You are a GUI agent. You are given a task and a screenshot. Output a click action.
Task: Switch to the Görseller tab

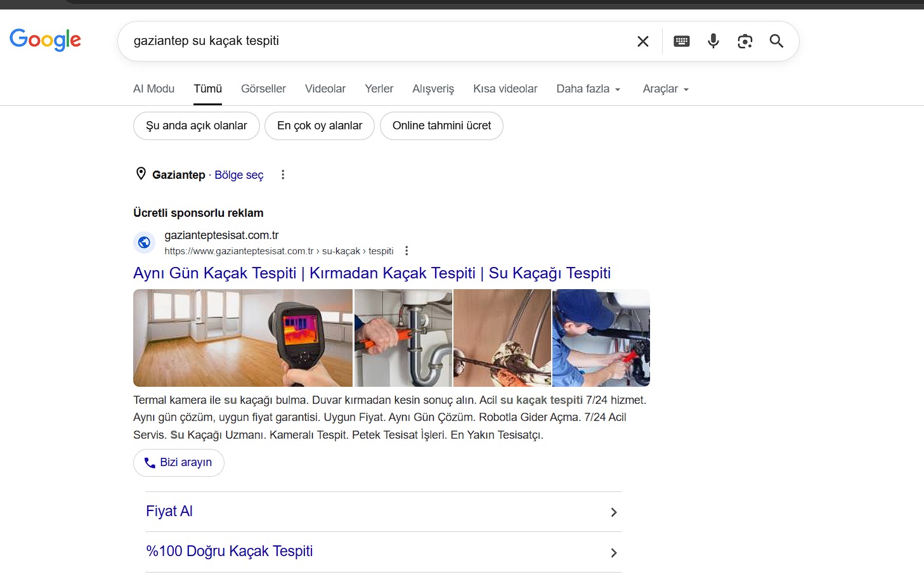click(x=263, y=89)
